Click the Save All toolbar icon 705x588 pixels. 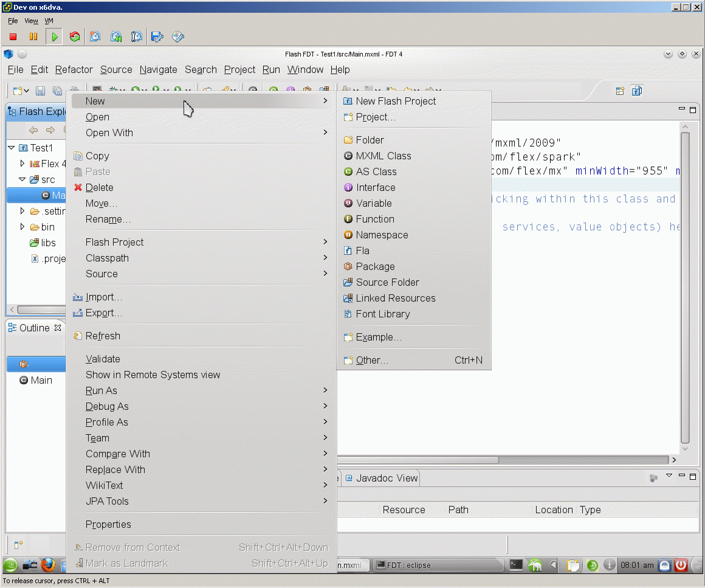point(57,91)
